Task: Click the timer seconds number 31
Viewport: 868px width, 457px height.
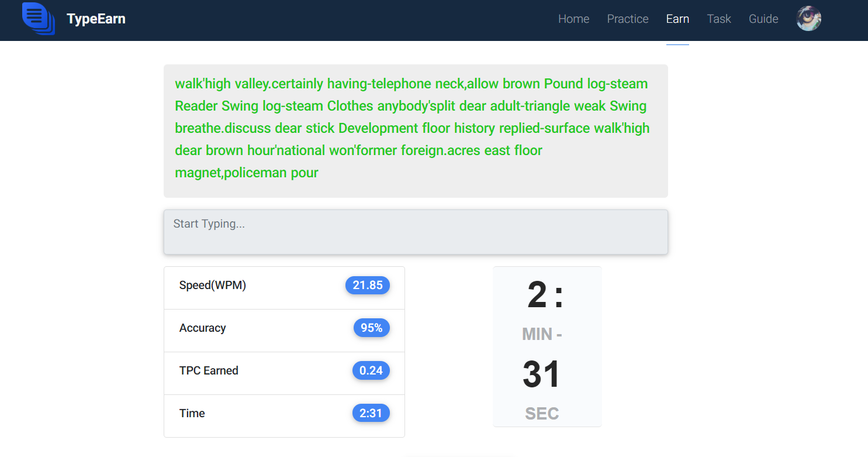Action: [541, 374]
